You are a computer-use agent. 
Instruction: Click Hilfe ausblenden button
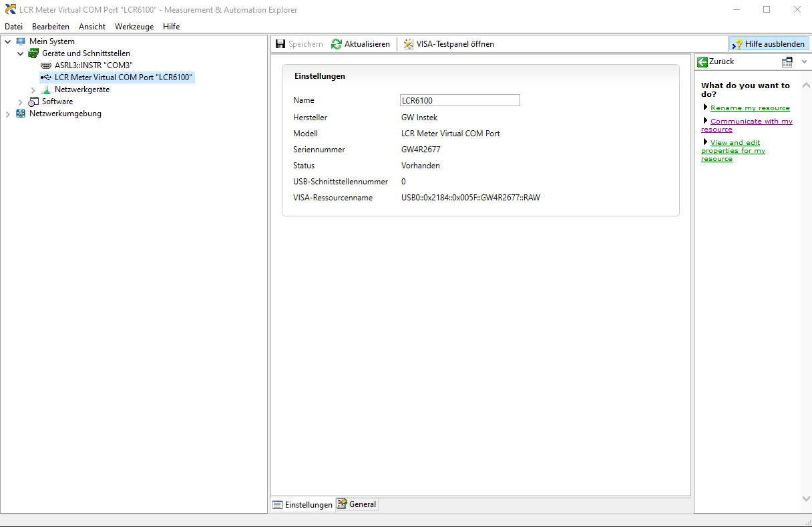pos(769,44)
